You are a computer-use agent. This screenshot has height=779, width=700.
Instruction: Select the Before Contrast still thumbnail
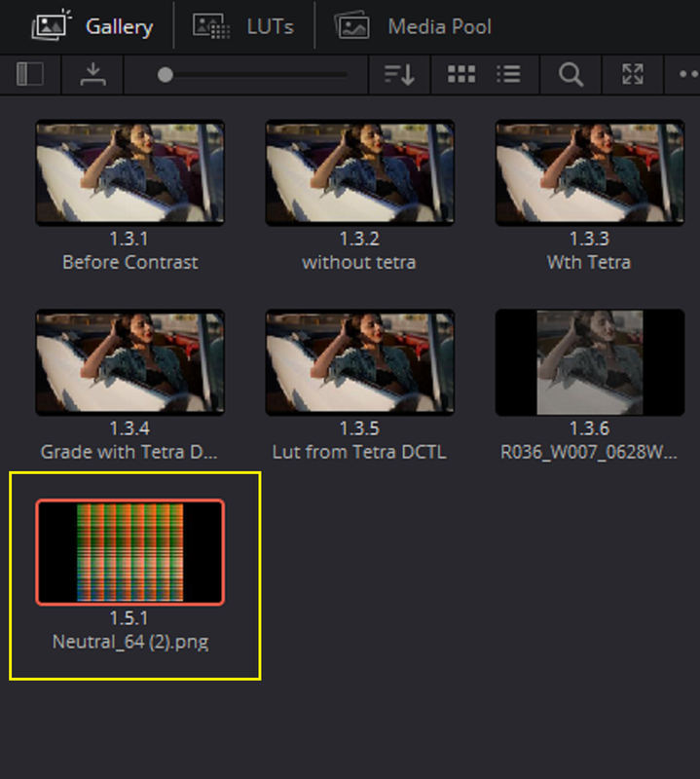click(x=130, y=172)
